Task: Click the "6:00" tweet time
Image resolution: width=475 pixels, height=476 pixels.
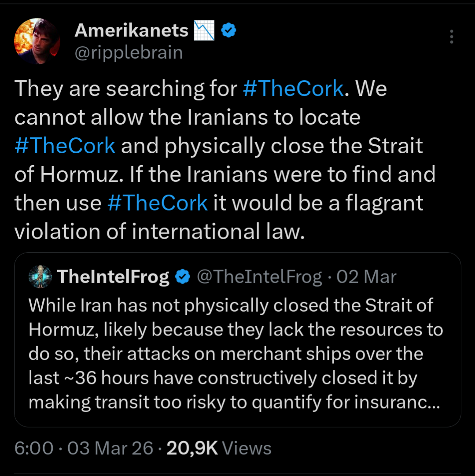Action: point(33,448)
